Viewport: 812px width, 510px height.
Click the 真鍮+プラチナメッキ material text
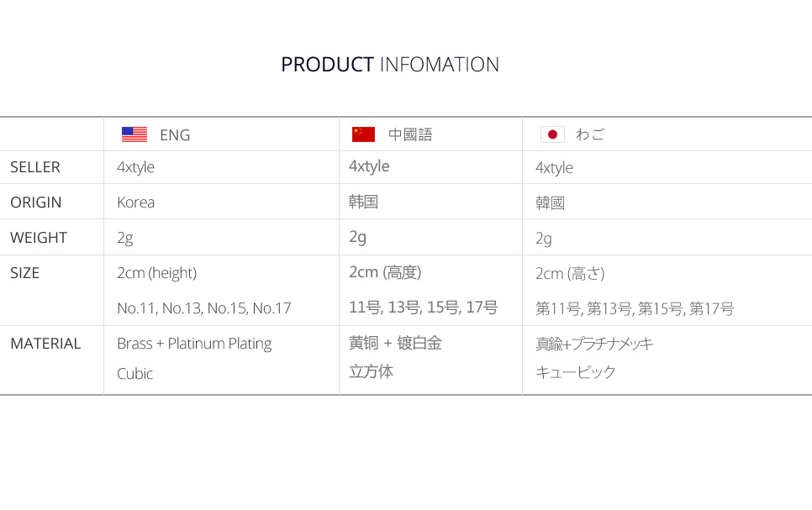[594, 344]
